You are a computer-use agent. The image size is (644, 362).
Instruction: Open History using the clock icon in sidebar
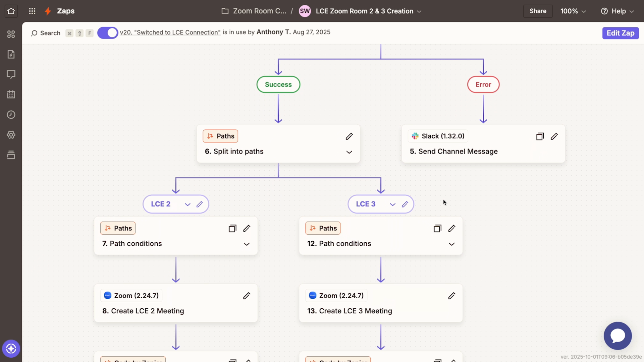point(11,114)
